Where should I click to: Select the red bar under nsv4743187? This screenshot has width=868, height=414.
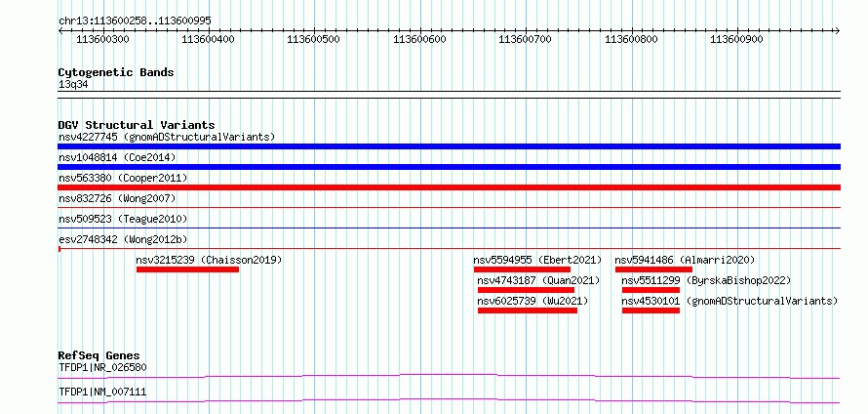coord(526,290)
